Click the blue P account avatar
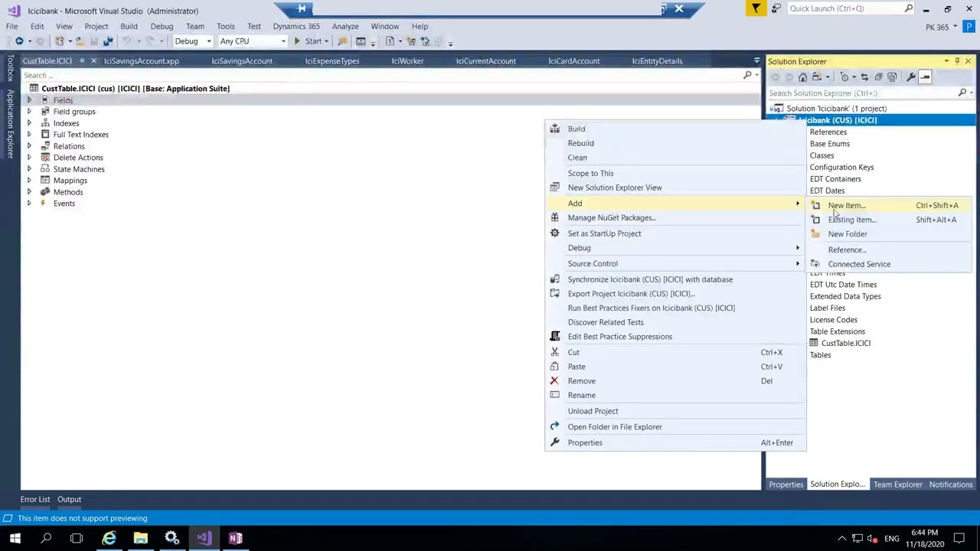 click(x=968, y=28)
